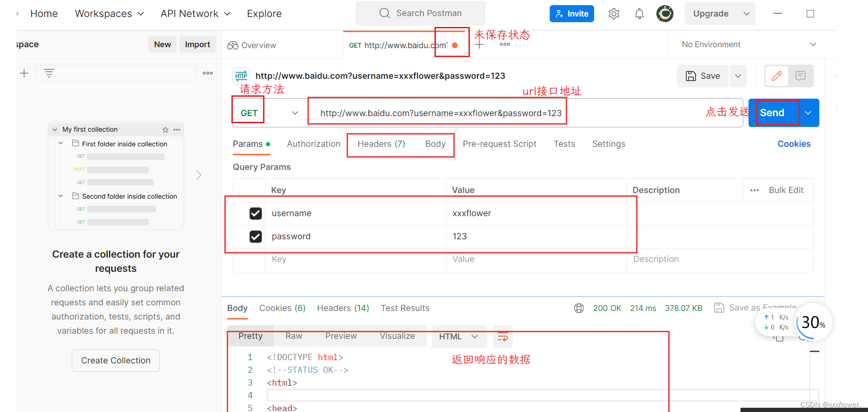Open the request Settings tab
Screen dimensions: 868x412
(x=609, y=144)
